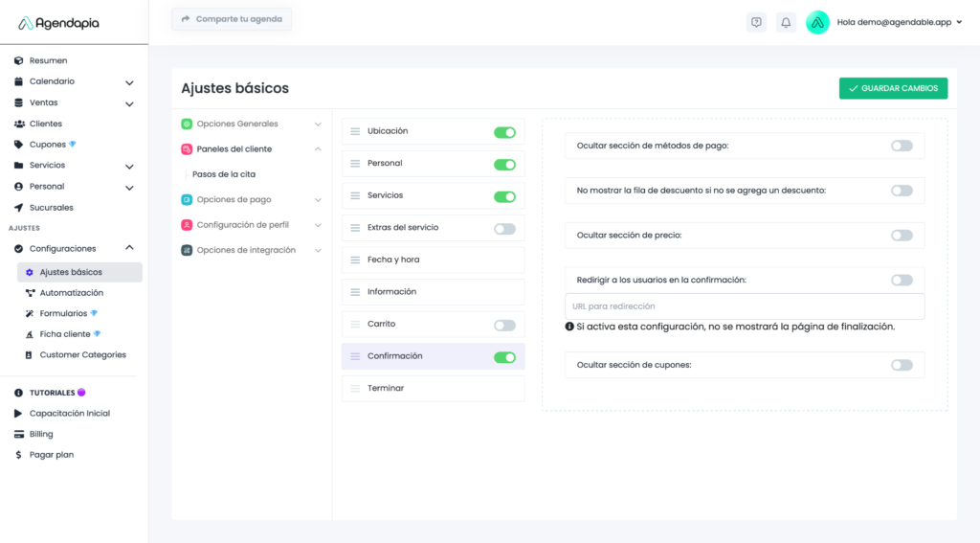
Task: Open the help chat icon in header
Action: [756, 22]
